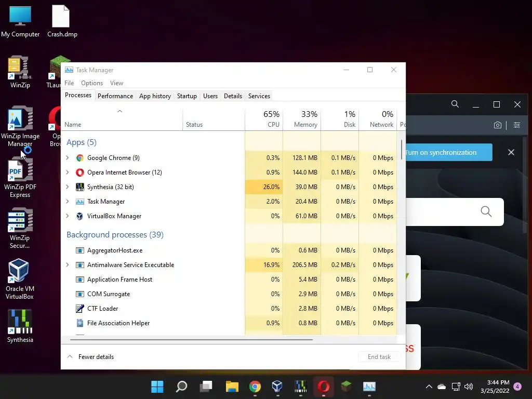Expand the Opera Internet Browser (12) group
The image size is (532, 399).
click(67, 172)
